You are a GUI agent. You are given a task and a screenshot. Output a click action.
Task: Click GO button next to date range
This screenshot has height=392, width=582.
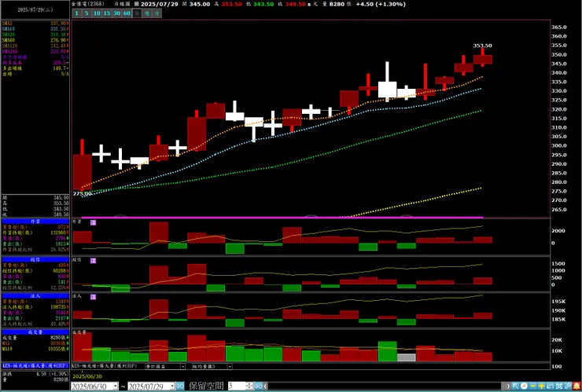pyautogui.click(x=180, y=386)
